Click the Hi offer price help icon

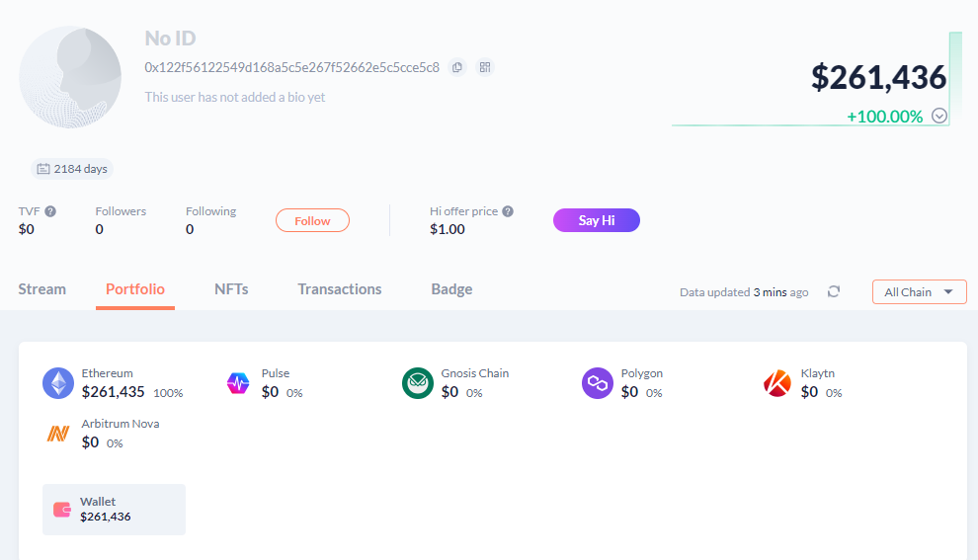508,211
